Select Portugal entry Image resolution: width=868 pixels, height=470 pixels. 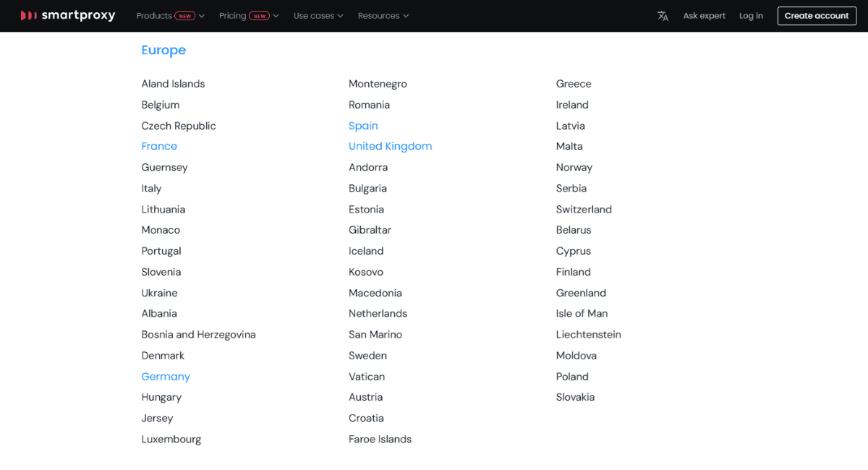(x=161, y=251)
